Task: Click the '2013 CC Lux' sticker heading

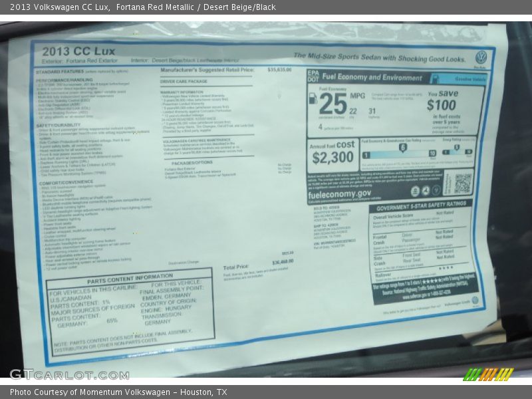Action: click(78, 51)
